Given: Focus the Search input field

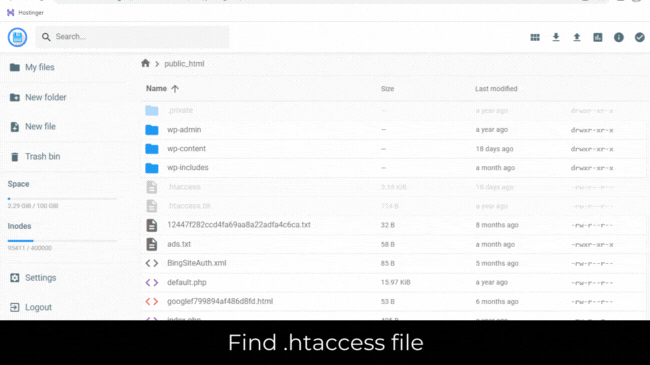Looking at the screenshot, I should tap(133, 37).
